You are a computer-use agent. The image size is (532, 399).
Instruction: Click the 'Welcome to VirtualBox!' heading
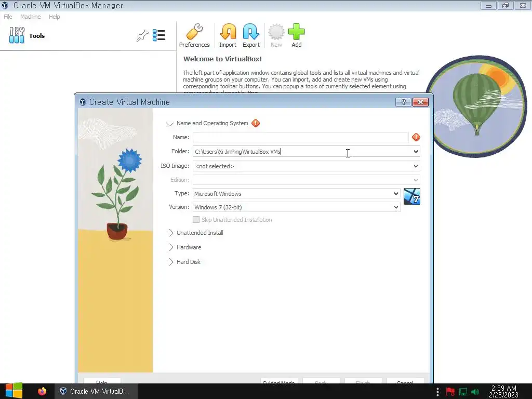tap(222, 59)
